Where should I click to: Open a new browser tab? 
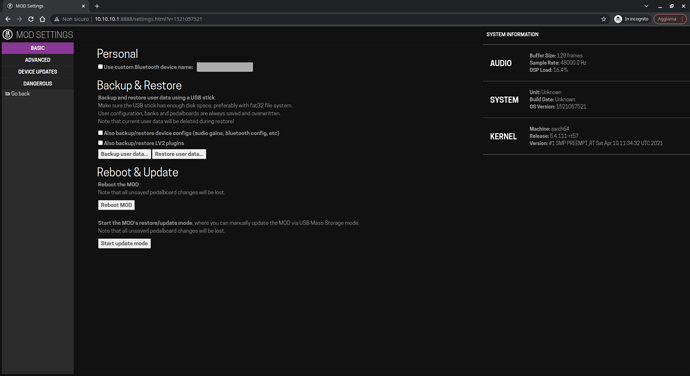pyautogui.click(x=97, y=6)
